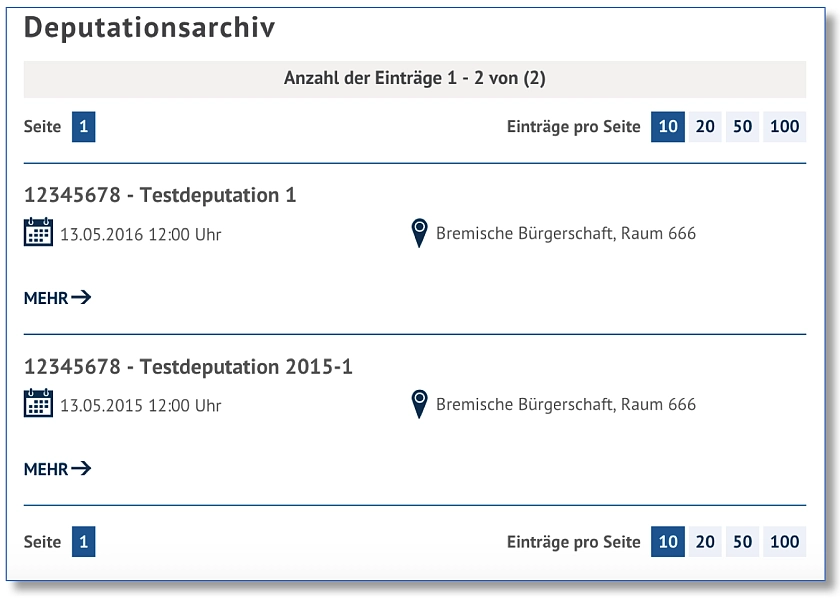Image resolution: width=840 pixels, height=598 pixels.
Task: Select 20 entries per page at the bottom
Action: pos(704,542)
